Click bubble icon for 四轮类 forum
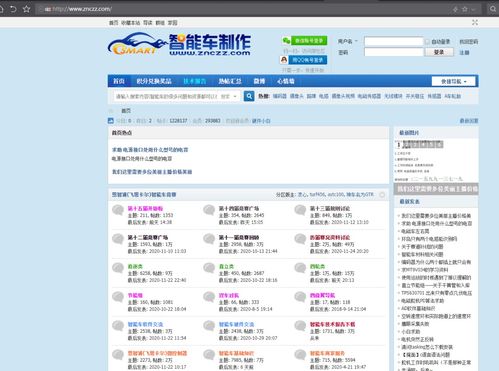This screenshot has height=371, width=499. 300,268
